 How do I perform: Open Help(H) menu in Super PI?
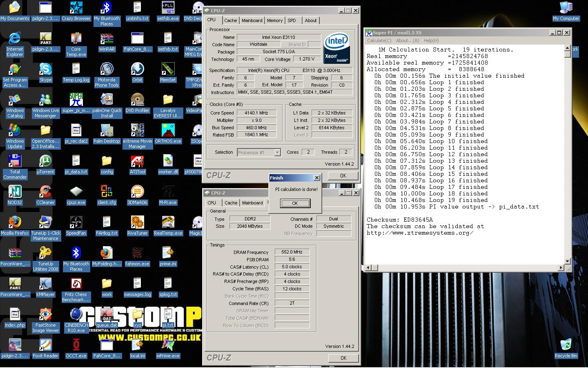tap(431, 40)
